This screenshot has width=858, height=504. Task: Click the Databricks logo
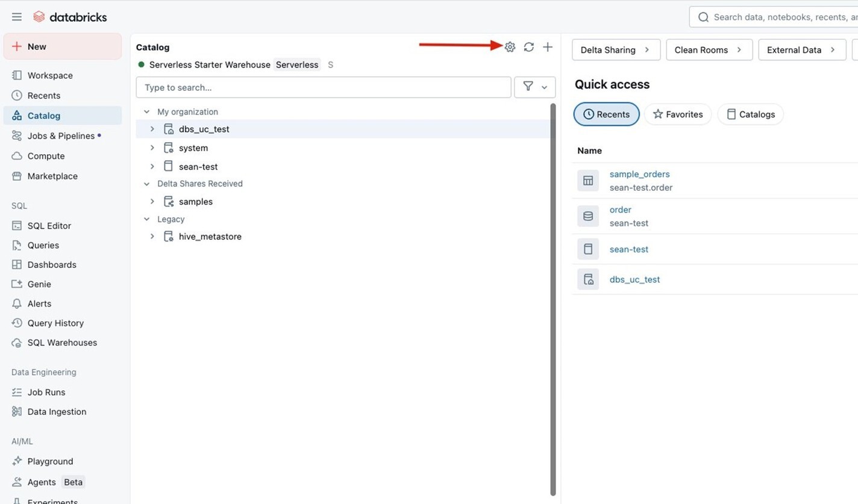tap(70, 17)
